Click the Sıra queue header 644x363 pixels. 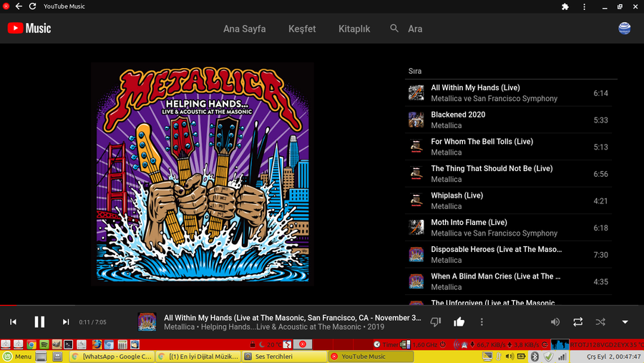415,71
